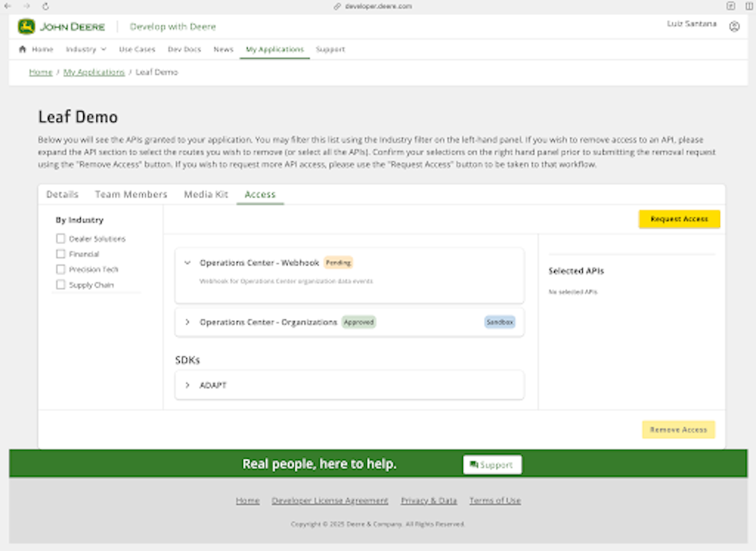
Task: Click the browser extension icon at top right
Action: click(x=731, y=6)
